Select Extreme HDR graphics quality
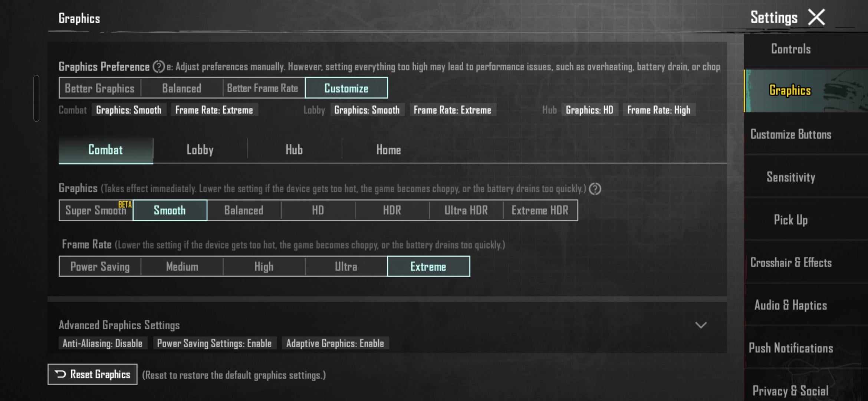The width and height of the screenshot is (868, 401). tap(540, 210)
